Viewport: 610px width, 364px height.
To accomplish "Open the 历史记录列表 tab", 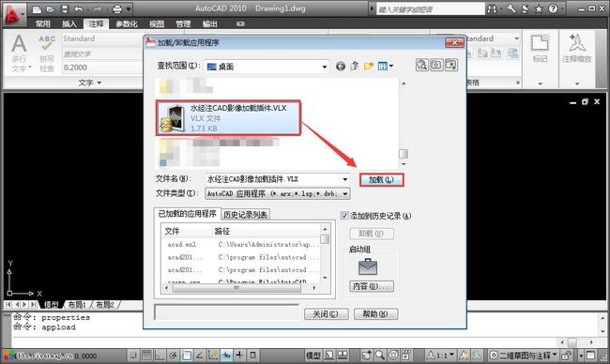I will pyautogui.click(x=245, y=214).
